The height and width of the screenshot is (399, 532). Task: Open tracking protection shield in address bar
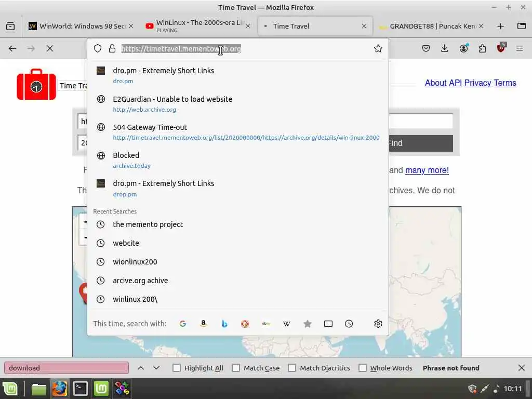click(x=98, y=48)
